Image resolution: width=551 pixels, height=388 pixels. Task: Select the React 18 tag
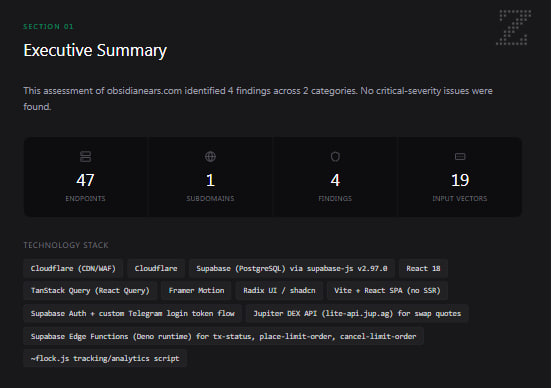(x=423, y=269)
